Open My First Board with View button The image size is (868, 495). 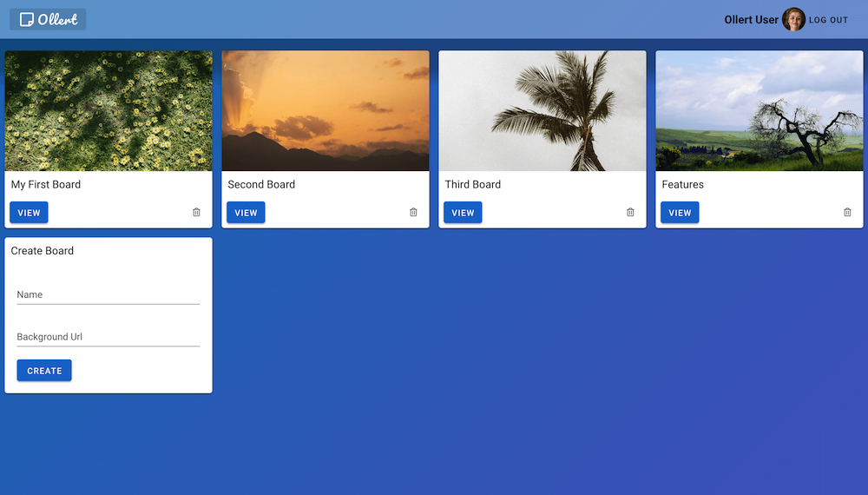(x=29, y=213)
